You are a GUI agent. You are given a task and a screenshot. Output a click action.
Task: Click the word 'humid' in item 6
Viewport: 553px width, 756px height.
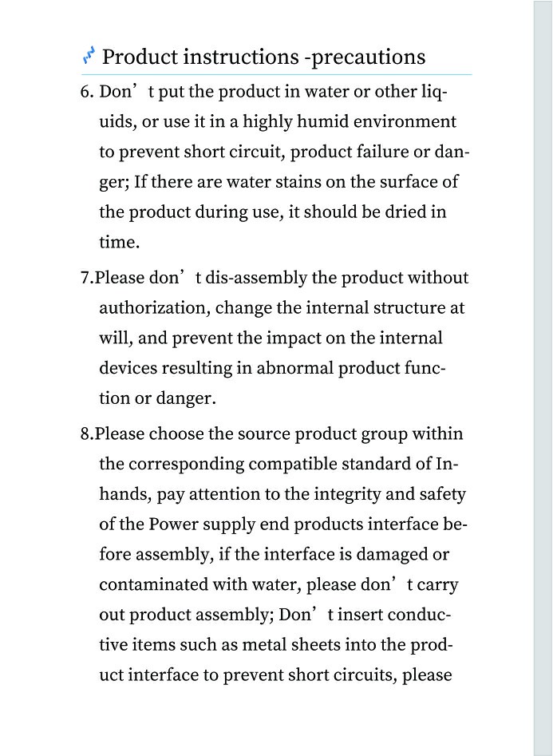pos(322,121)
